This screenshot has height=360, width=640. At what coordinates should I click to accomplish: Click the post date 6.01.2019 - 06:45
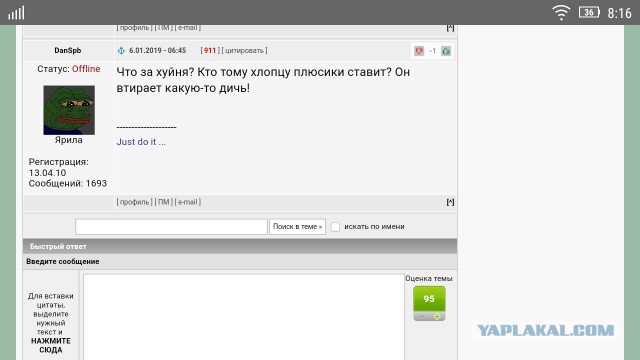point(158,51)
